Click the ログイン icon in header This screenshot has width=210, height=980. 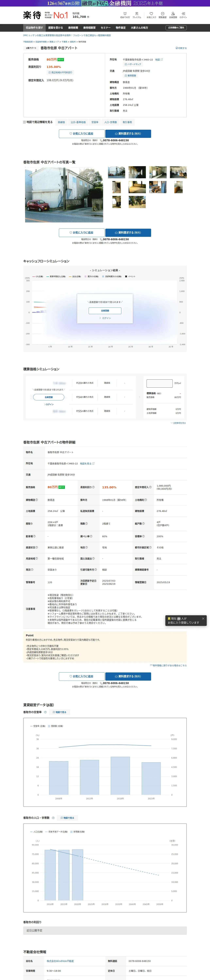pyautogui.click(x=183, y=15)
